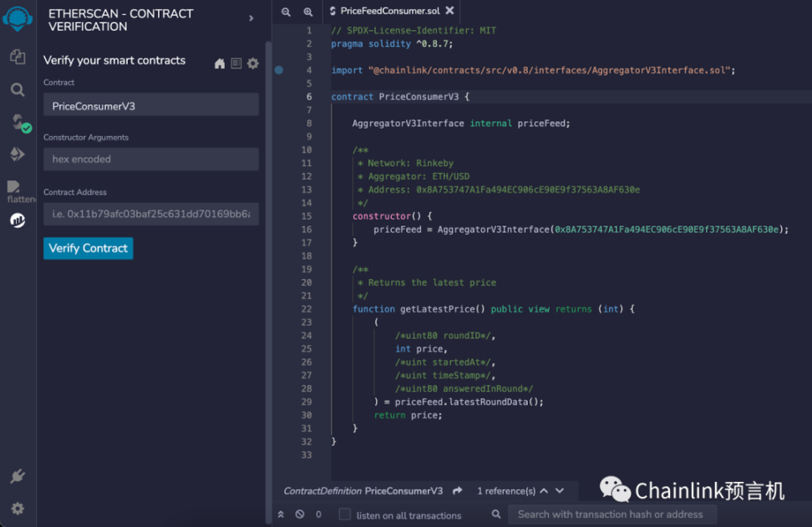
Task: Select the Etherscan plugin sidebar icon
Action: click(x=18, y=220)
